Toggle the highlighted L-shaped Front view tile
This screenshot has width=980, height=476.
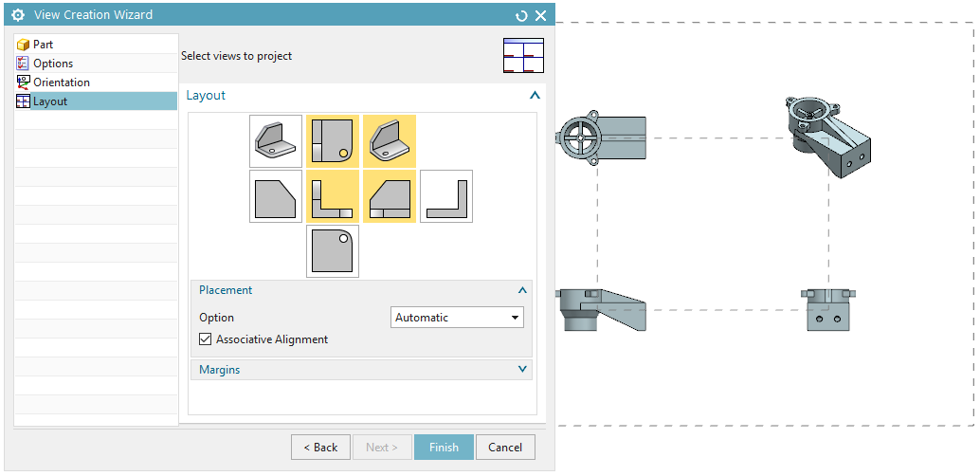pyautogui.click(x=333, y=196)
